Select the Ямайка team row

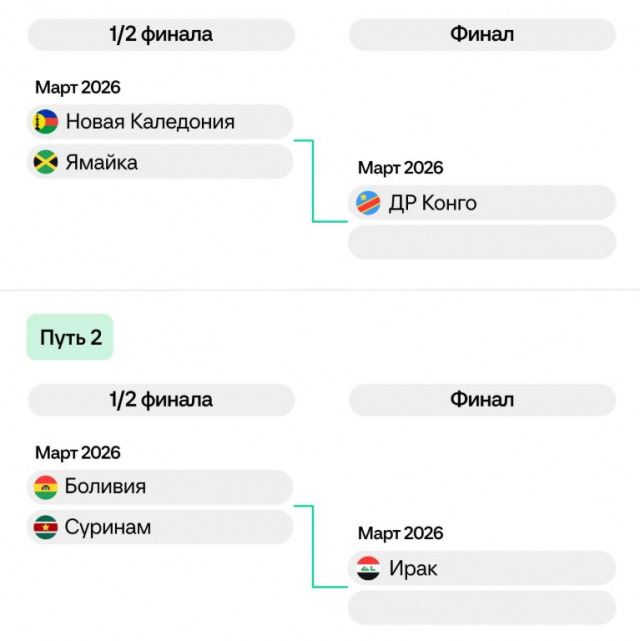tap(160, 162)
